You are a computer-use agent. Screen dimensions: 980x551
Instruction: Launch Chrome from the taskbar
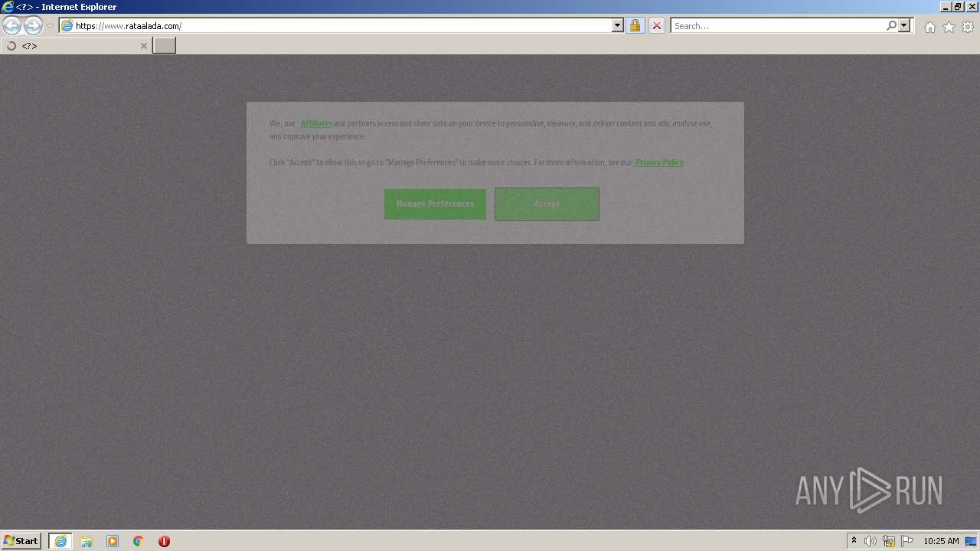coord(139,541)
